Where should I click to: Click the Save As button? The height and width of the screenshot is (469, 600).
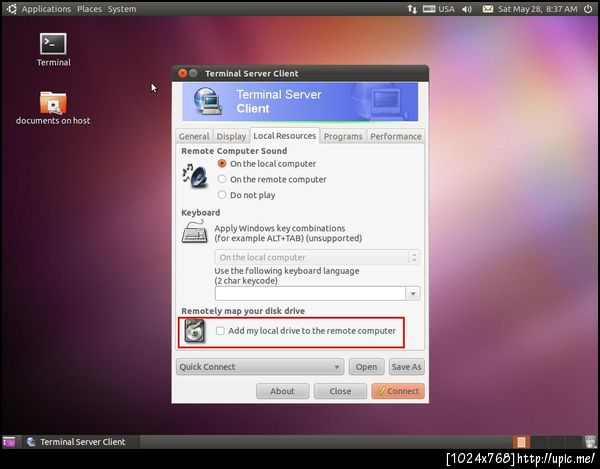[x=406, y=367]
